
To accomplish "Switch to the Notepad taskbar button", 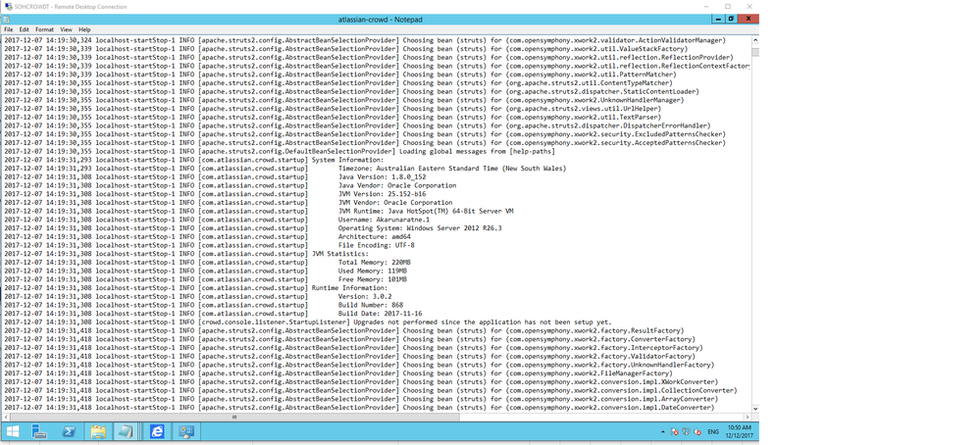I will coord(127,431).
